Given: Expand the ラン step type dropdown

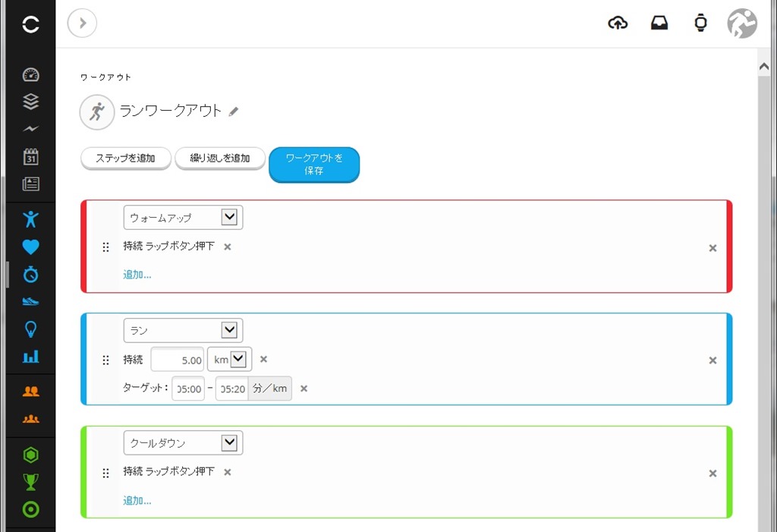Looking at the screenshot, I should click(x=183, y=330).
